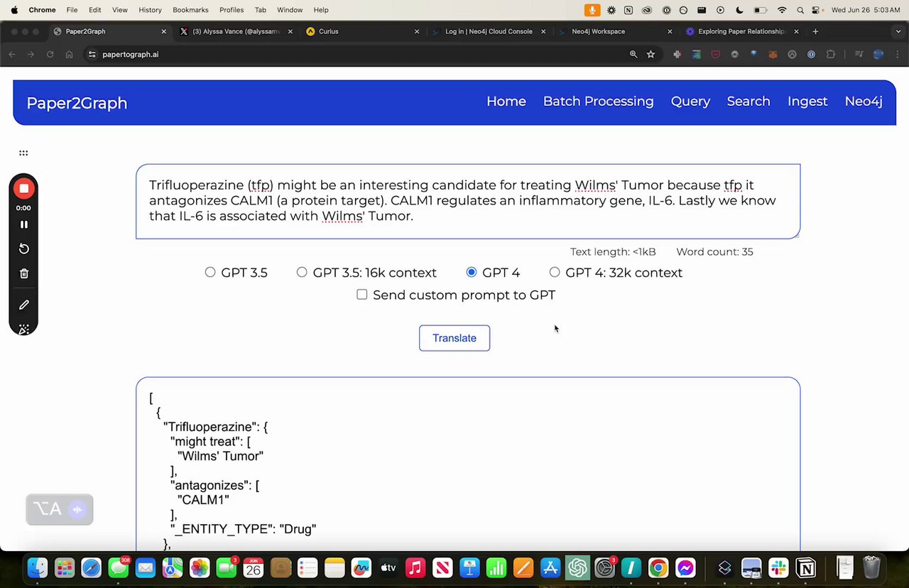Switch to Exploring Paper Relationships tab
Viewport: 909px width, 588px height.
point(741,31)
